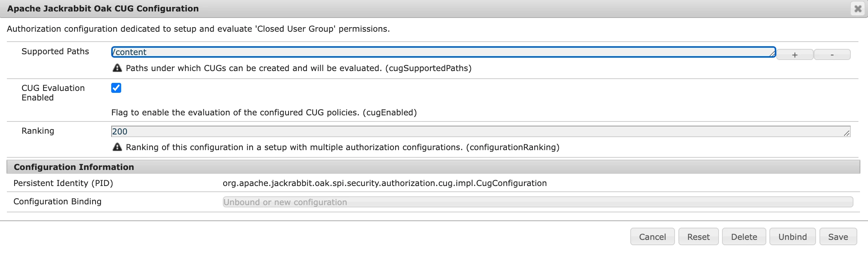This screenshot has width=868, height=254.
Task: Click the configurationRanking description text
Action: coord(342,147)
